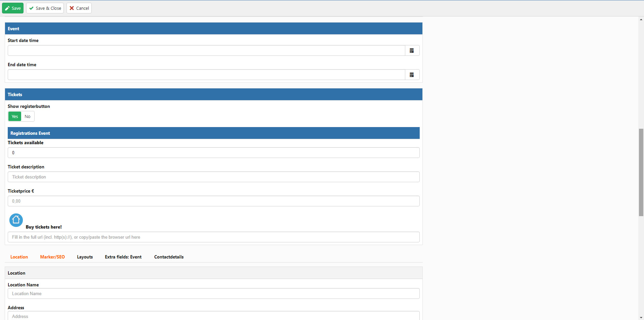Cancel editing with the Cancel button
This screenshot has width=644, height=320.
tap(79, 8)
